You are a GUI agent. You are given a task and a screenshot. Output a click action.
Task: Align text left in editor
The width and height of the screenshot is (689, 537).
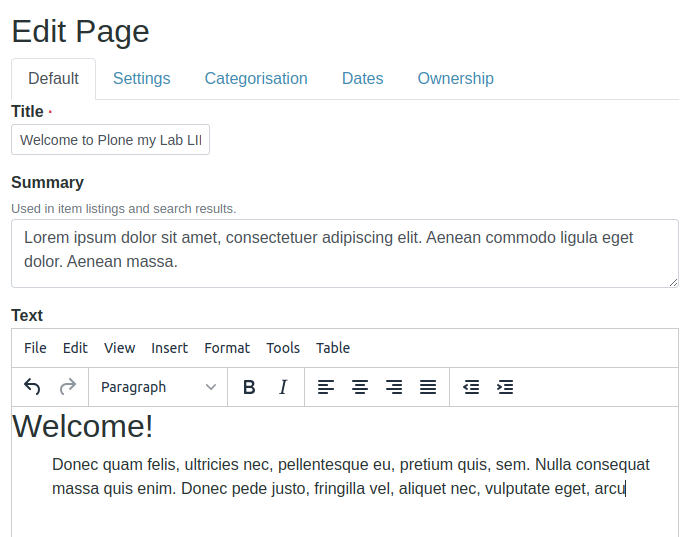coord(326,387)
